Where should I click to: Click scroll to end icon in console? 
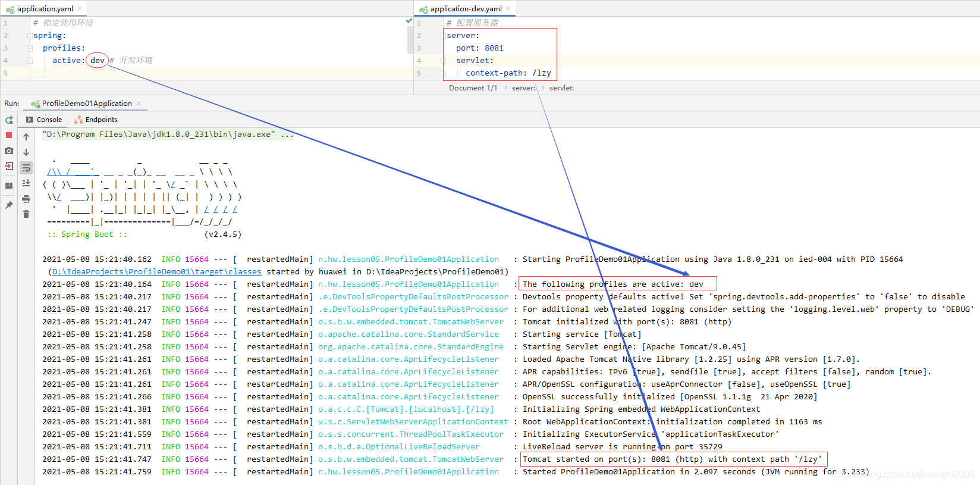pyautogui.click(x=26, y=183)
